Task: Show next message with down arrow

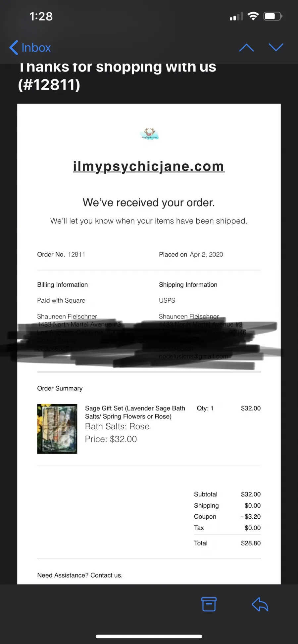Action: [276, 48]
